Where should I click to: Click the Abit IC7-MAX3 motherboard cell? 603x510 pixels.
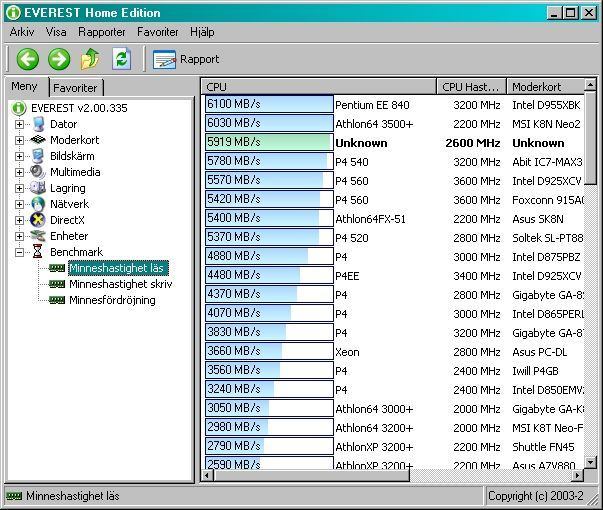coord(547,162)
